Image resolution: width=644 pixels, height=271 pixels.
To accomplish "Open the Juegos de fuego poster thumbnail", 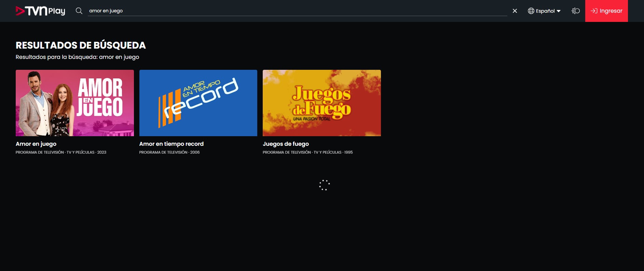I will point(322,103).
